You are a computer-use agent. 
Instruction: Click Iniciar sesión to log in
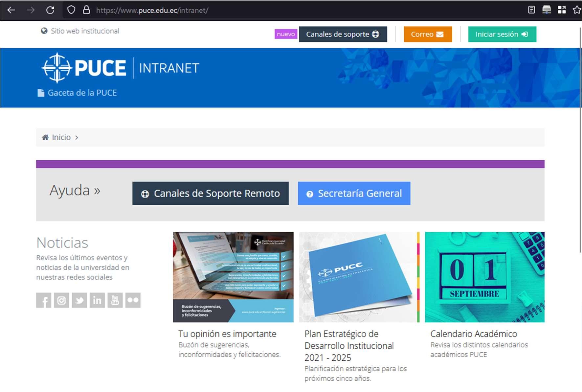(502, 34)
